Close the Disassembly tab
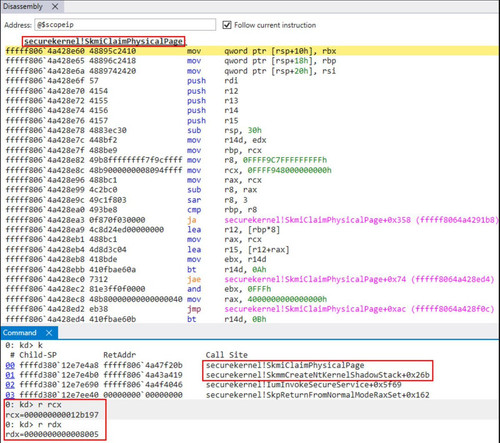The height and width of the screenshot is (443, 500). [x=55, y=6]
